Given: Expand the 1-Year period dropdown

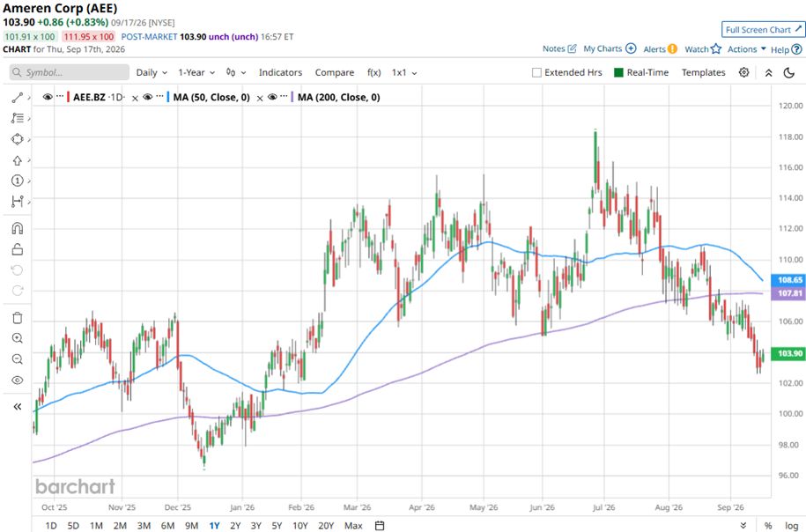Looking at the screenshot, I should click(x=196, y=72).
